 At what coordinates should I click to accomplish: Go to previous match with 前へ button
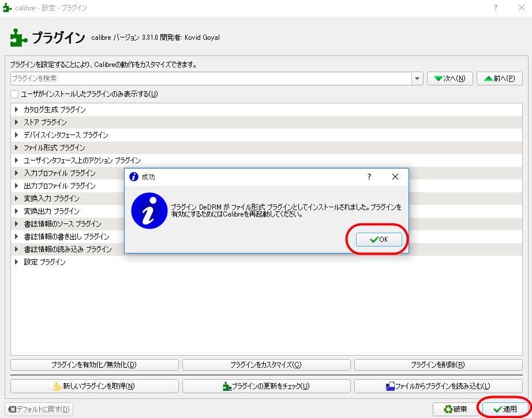coord(500,79)
